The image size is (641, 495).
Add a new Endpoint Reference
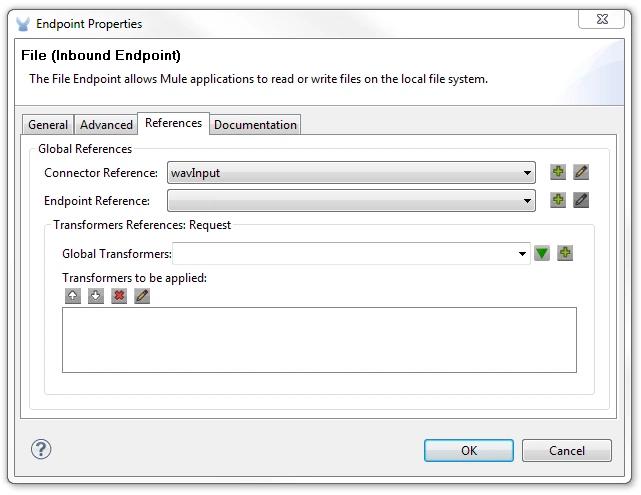coord(558,200)
